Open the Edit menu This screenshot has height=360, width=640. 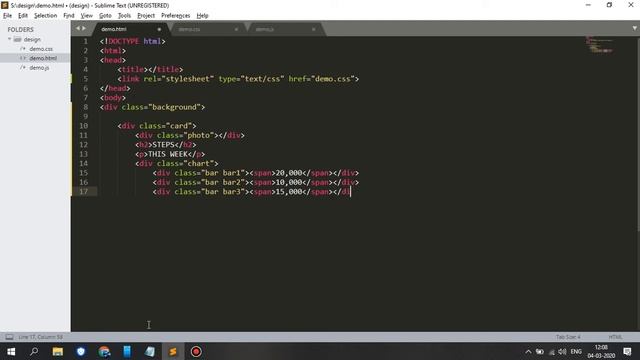pos(23,16)
